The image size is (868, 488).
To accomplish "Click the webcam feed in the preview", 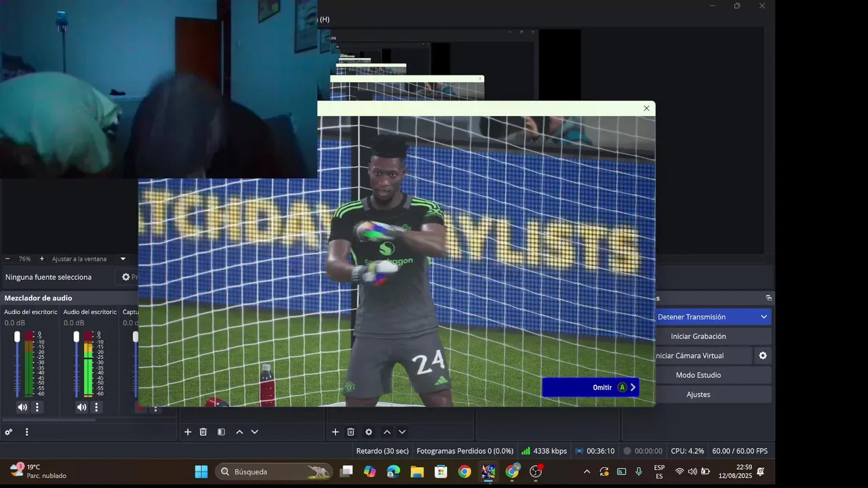I will tap(159, 89).
